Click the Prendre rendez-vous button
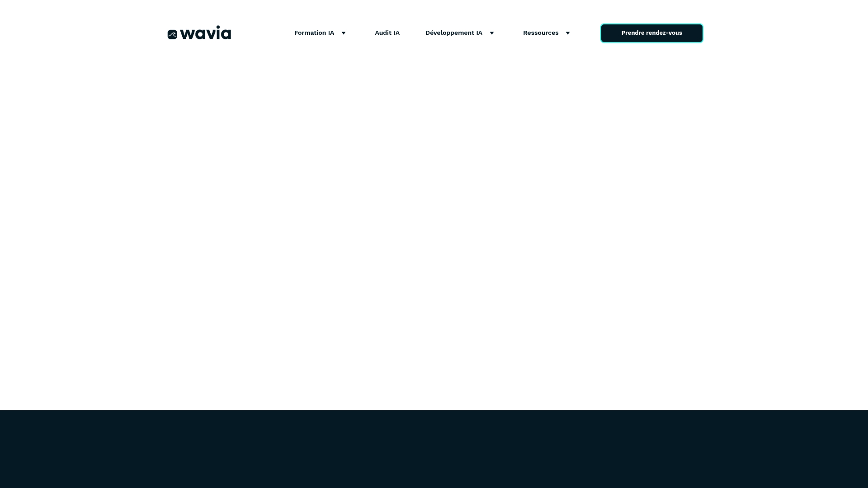Screen dimensions: 868x488 [x=651, y=33]
